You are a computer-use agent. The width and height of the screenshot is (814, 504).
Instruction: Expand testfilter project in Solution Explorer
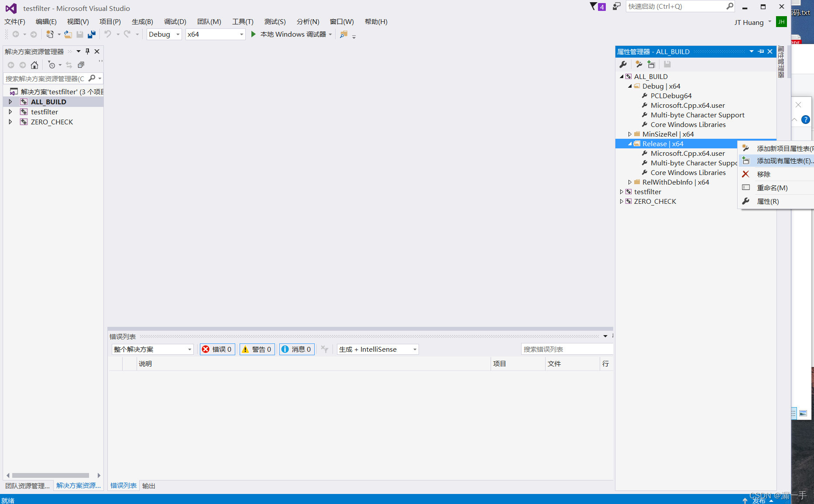click(x=10, y=112)
